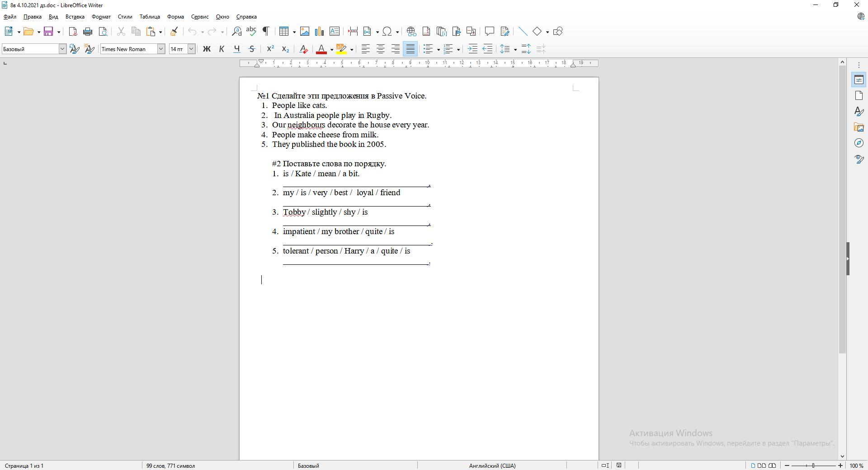Export the document as PDF

click(73, 31)
